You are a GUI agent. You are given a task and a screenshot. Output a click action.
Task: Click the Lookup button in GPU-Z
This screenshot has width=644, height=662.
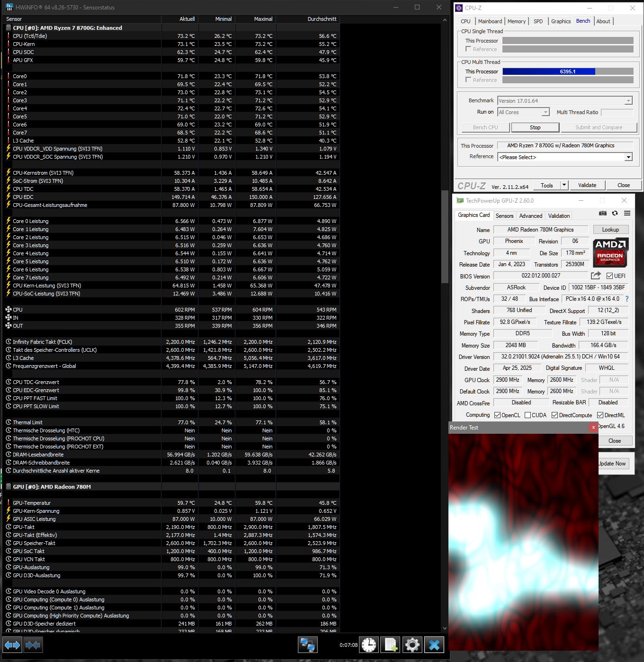610,230
